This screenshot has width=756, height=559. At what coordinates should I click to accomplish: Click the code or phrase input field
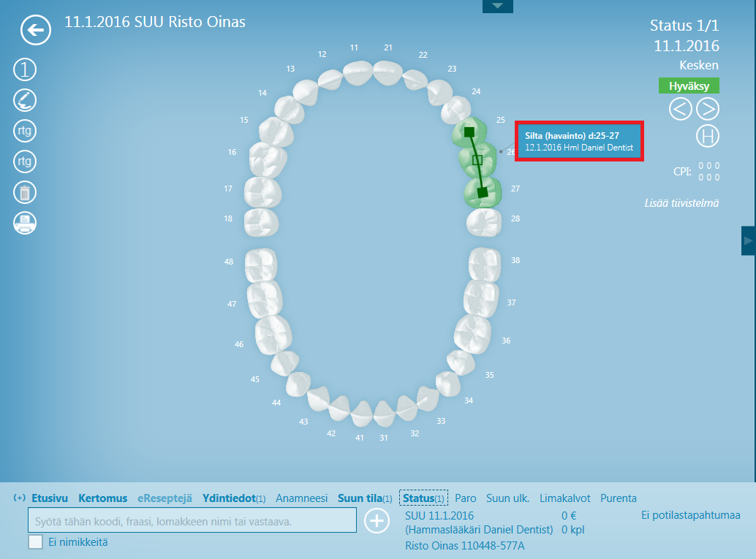coord(192,521)
